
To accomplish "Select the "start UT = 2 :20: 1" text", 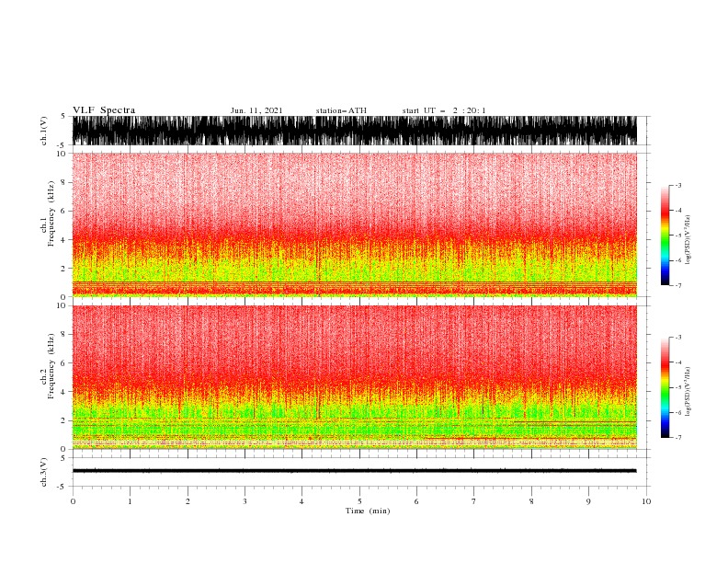I will coord(444,110).
